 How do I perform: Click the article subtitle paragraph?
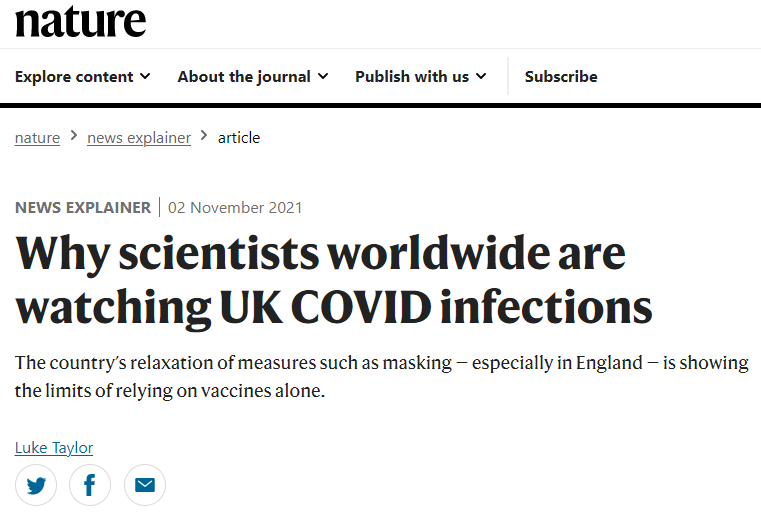[x=381, y=377]
